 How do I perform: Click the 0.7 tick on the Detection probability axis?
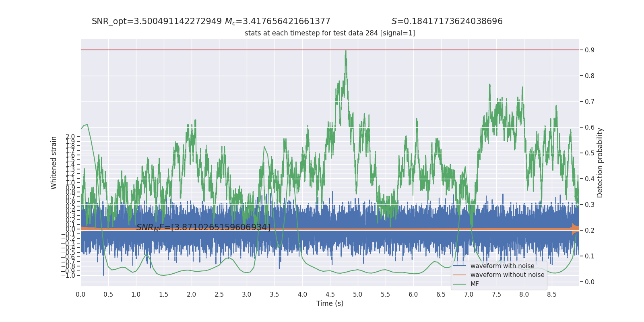[x=590, y=102]
